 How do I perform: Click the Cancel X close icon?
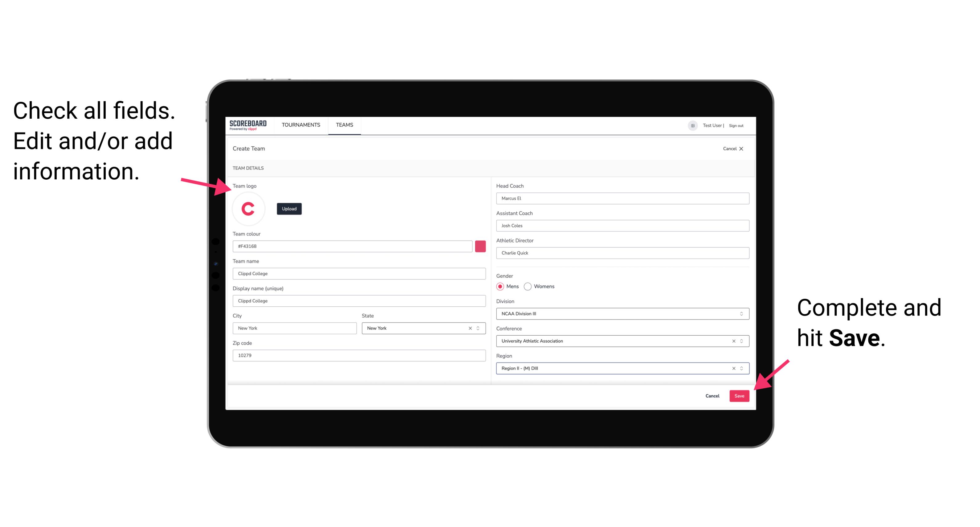click(745, 149)
